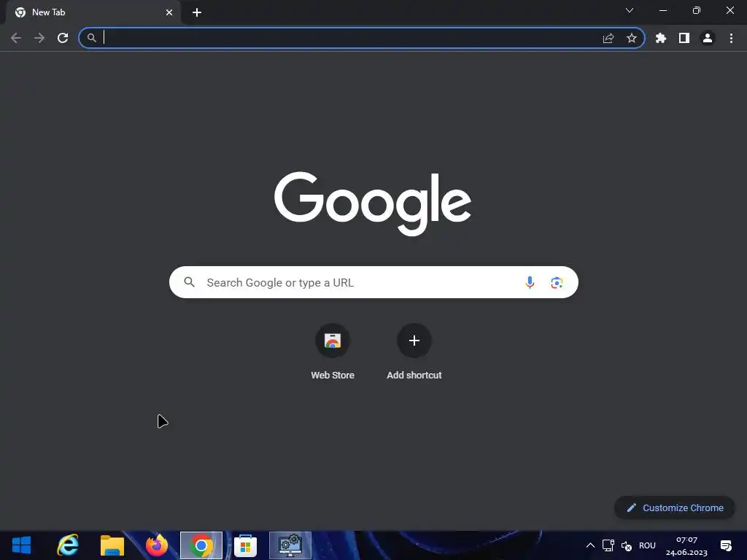The height and width of the screenshot is (560, 747).
Task: Click Customize Chrome button
Action: (675, 507)
